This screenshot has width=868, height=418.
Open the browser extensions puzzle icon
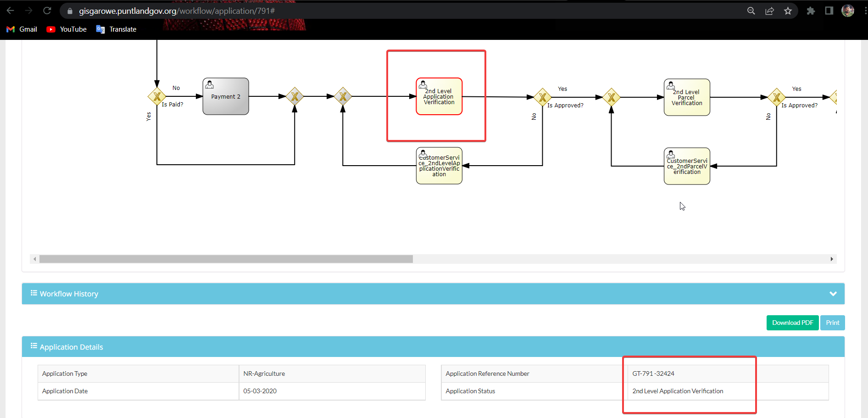click(x=811, y=11)
